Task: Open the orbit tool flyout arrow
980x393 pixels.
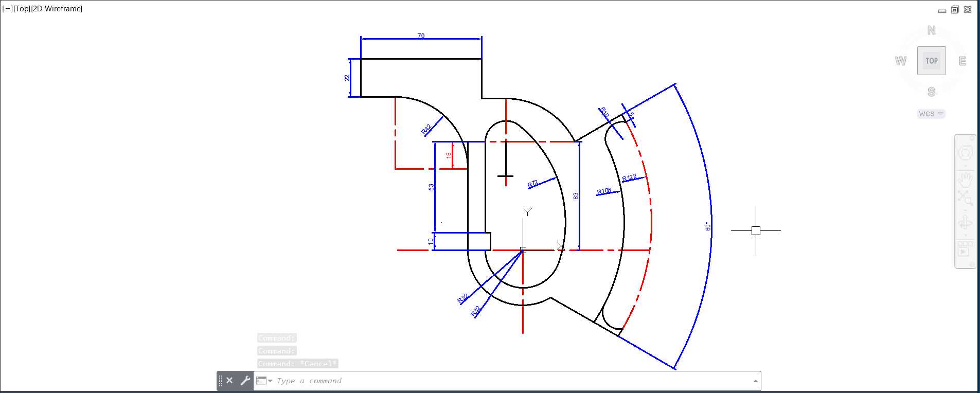Action: 965,235
